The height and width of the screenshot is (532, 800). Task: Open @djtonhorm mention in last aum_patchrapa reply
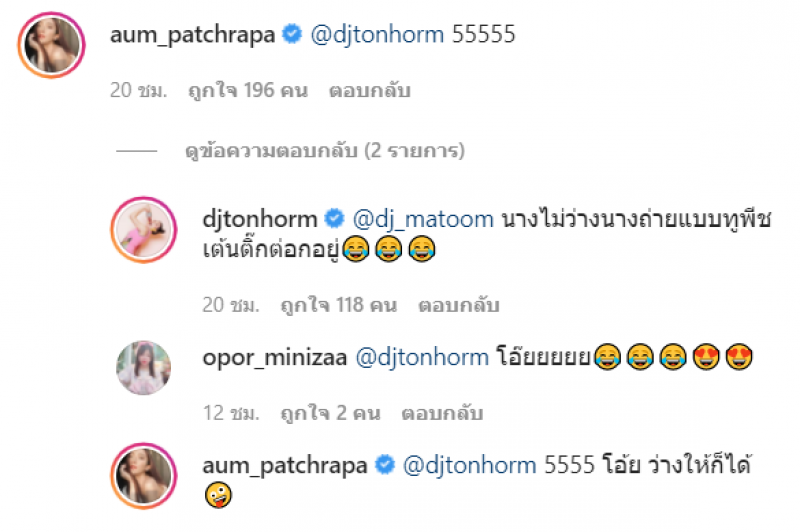coord(469,465)
